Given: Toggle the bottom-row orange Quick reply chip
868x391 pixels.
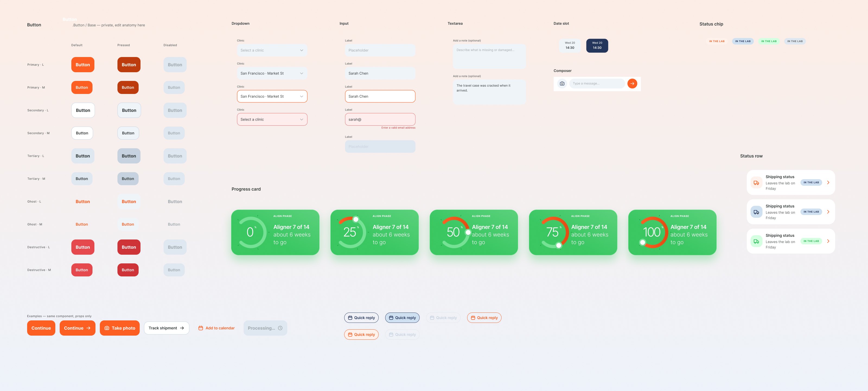Looking at the screenshot, I should [x=361, y=335].
